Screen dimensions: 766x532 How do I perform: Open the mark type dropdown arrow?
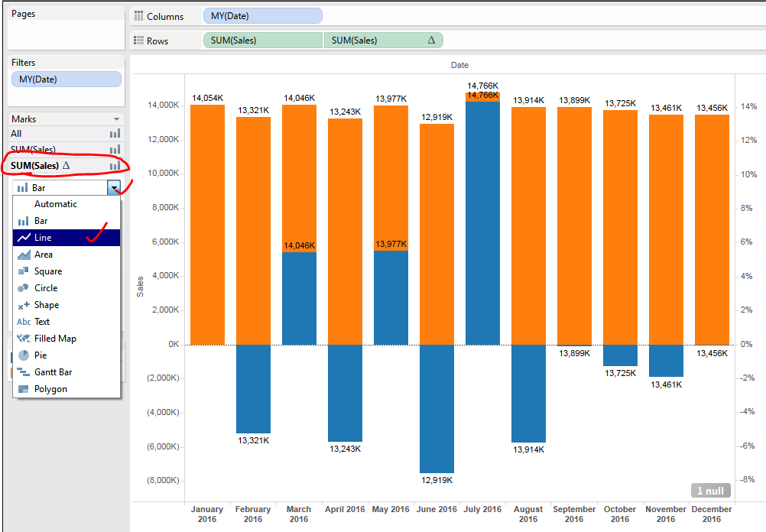[114, 187]
